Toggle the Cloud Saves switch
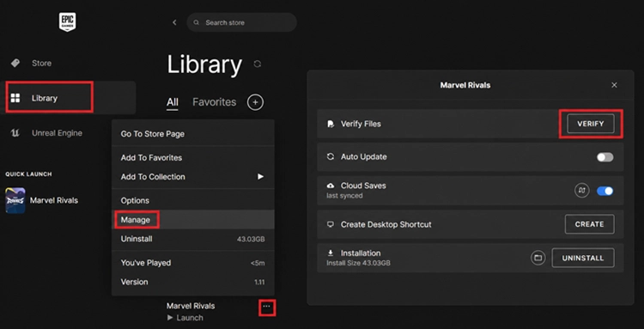 click(x=605, y=191)
